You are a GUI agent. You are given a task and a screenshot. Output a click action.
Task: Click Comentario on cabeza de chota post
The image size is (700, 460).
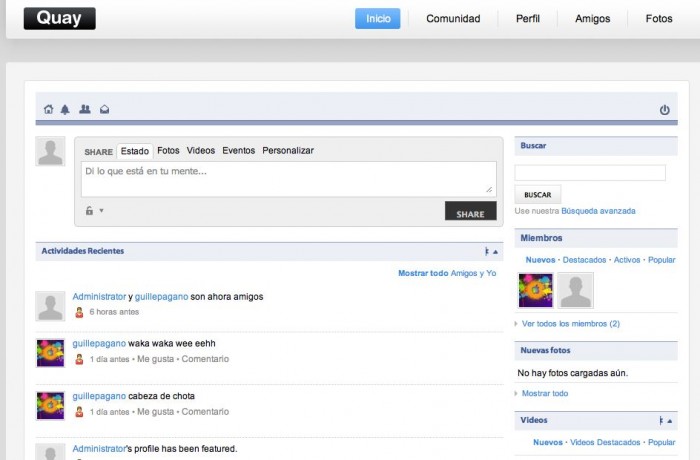pos(205,412)
